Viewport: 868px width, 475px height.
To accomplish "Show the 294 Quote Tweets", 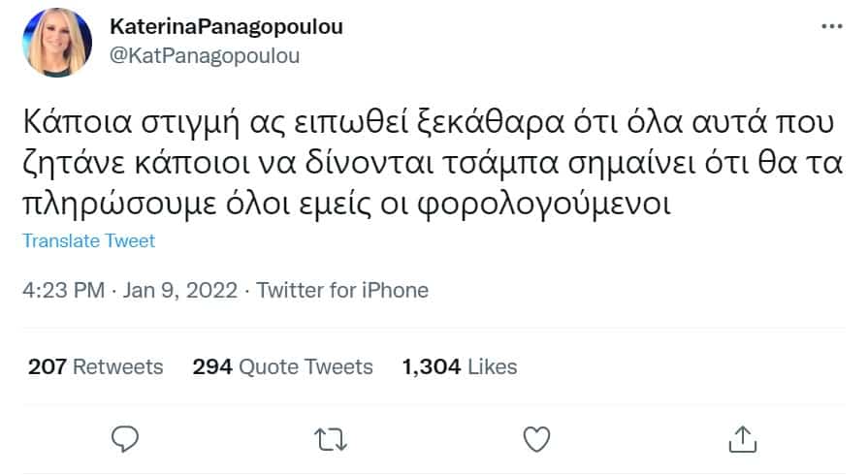I will coord(282,366).
